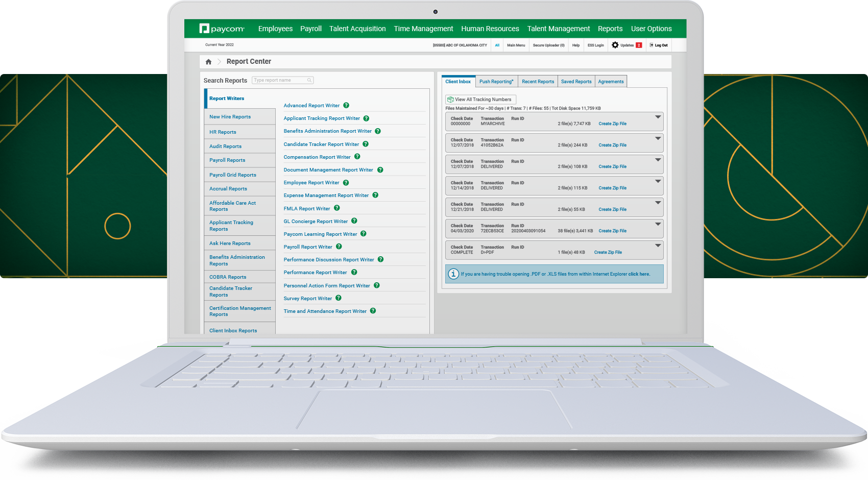This screenshot has height=488, width=868.
Task: Select Payroll Grid Reports in sidebar
Action: click(x=233, y=175)
